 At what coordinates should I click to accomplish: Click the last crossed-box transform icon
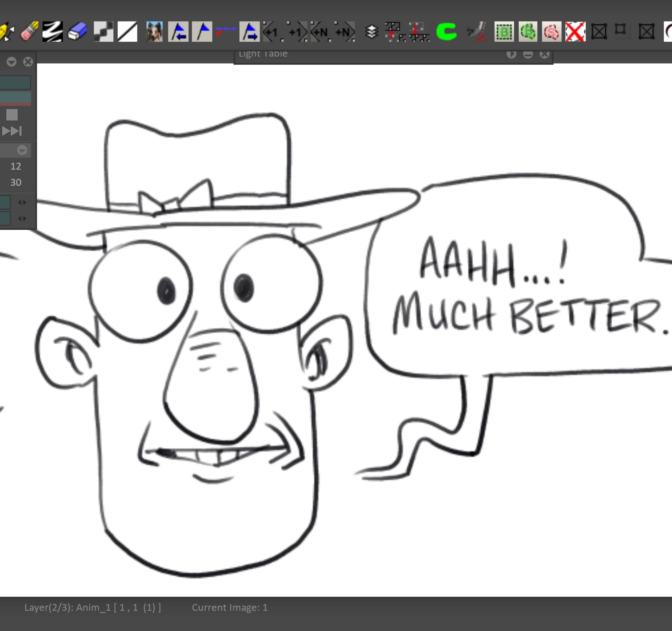point(646,32)
